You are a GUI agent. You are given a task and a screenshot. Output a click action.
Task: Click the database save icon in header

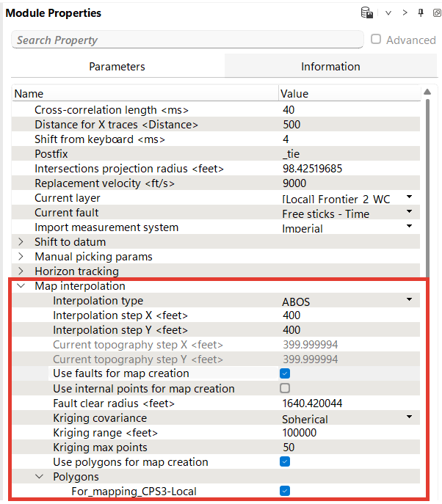pos(366,13)
